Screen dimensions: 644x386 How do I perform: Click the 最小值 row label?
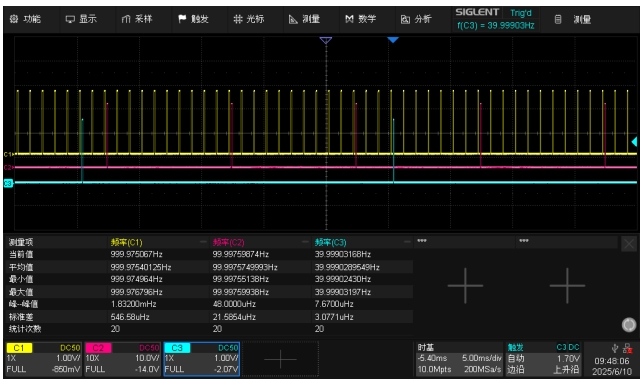tap(21, 280)
